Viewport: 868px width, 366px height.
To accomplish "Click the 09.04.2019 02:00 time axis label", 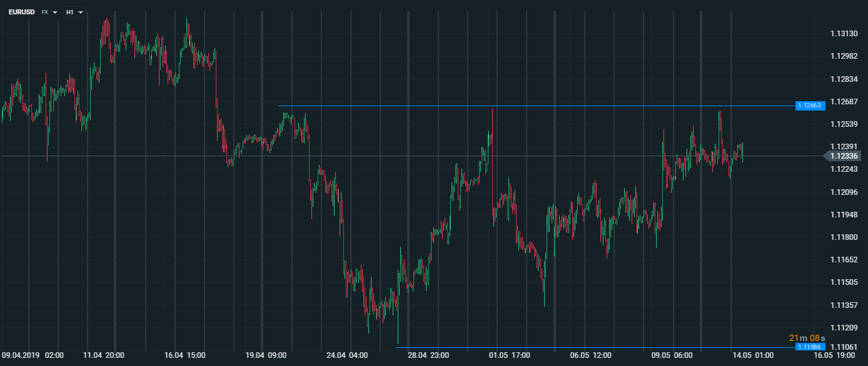I will point(33,355).
